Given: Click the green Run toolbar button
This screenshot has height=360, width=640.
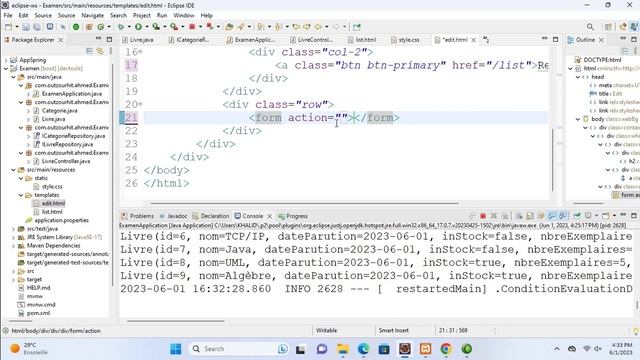Looking at the screenshot, I should (x=138, y=27).
